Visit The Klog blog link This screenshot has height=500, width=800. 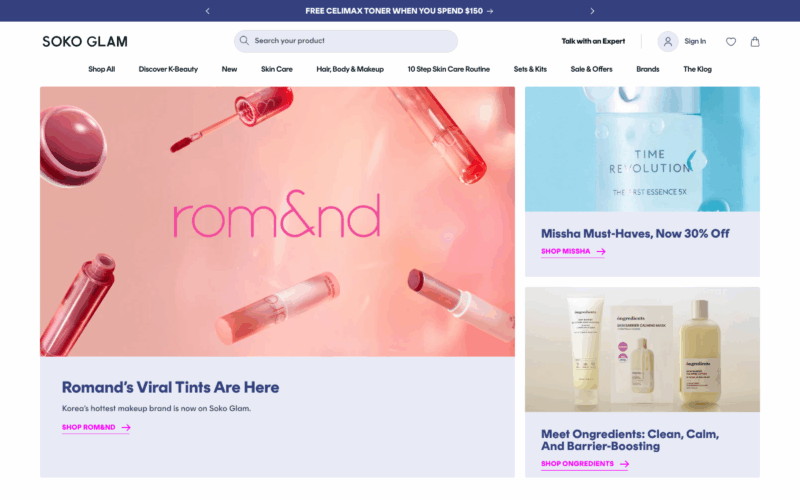click(x=697, y=69)
